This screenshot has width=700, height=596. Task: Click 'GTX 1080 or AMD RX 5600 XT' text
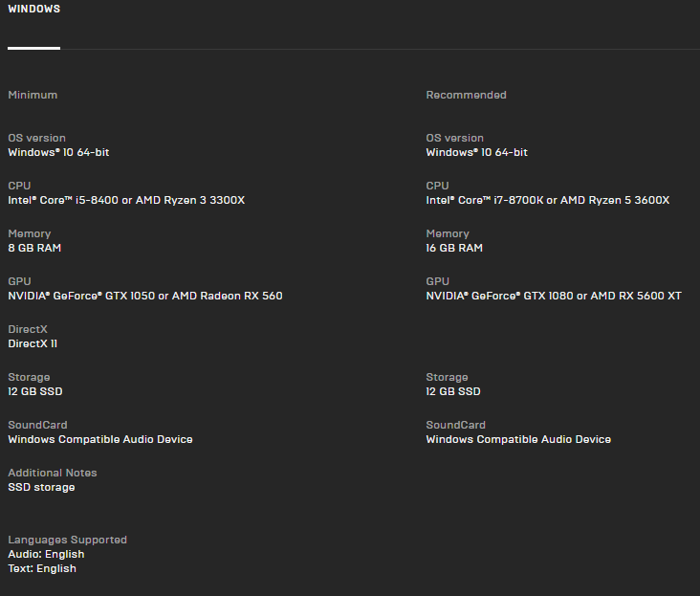(x=602, y=296)
